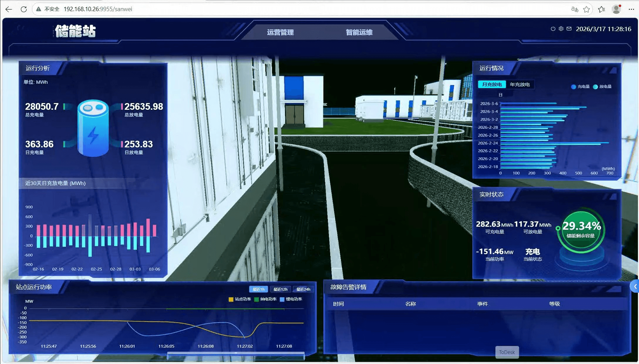Open the settings gear in dashboard header
This screenshot has height=364, width=639.
pos(561,29)
